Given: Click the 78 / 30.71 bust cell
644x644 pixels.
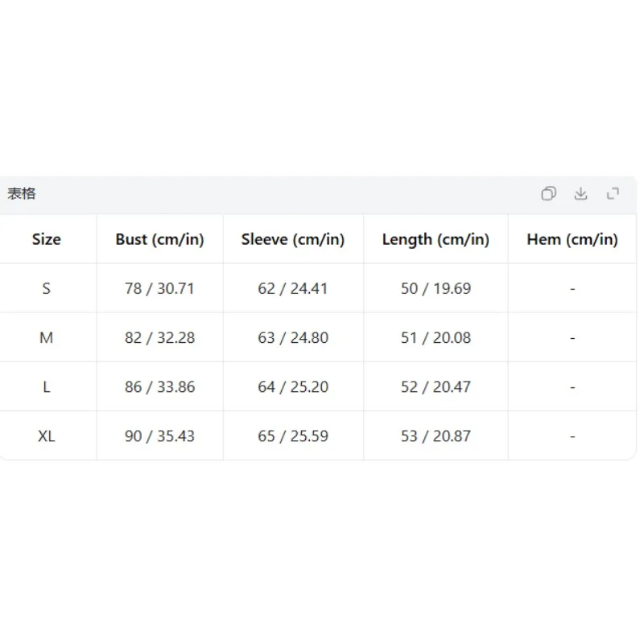Looking at the screenshot, I should [159, 288].
